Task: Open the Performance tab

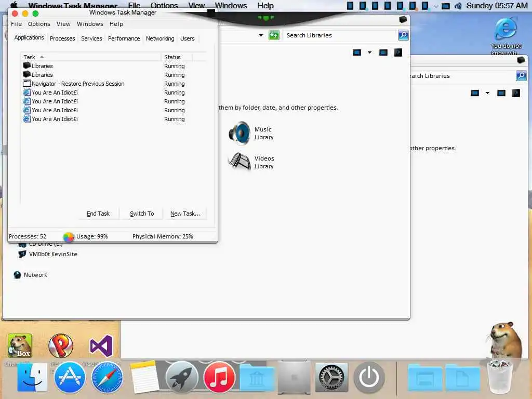Action: [x=124, y=38]
